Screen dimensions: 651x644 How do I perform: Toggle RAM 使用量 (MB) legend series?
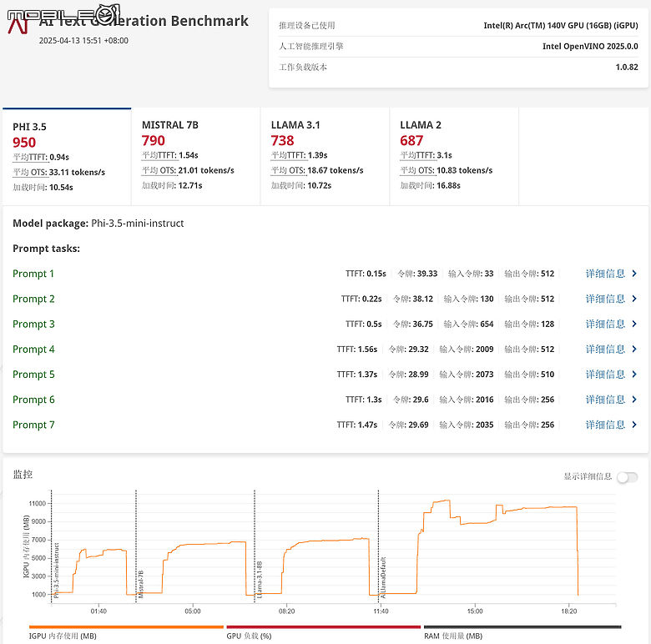point(522,632)
